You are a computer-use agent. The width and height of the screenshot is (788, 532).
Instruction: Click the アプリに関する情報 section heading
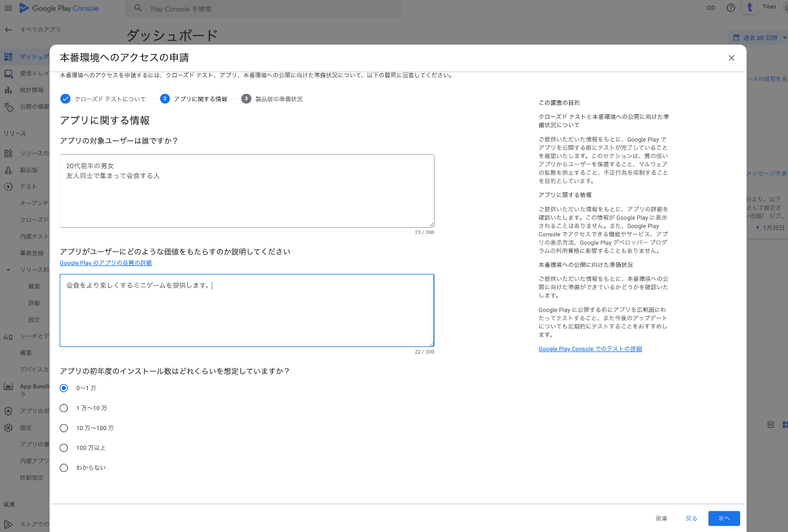(x=105, y=120)
